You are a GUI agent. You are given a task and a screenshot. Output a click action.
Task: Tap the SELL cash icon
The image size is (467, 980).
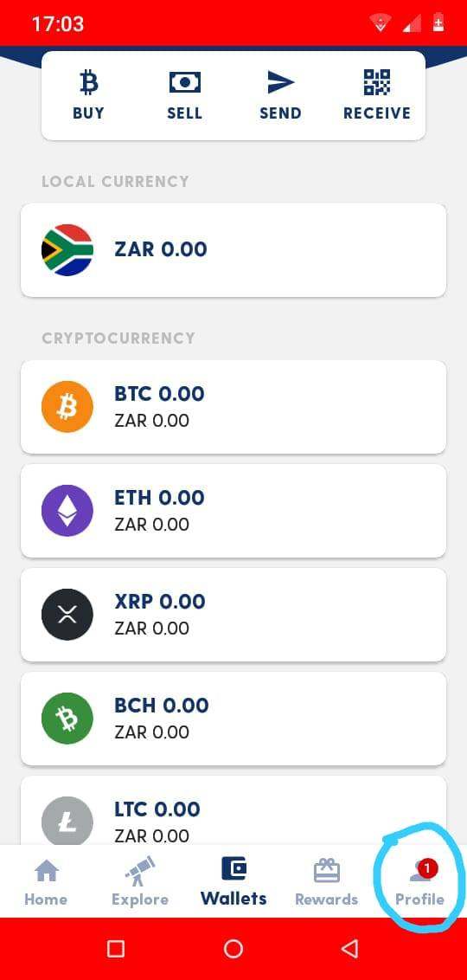tap(185, 82)
